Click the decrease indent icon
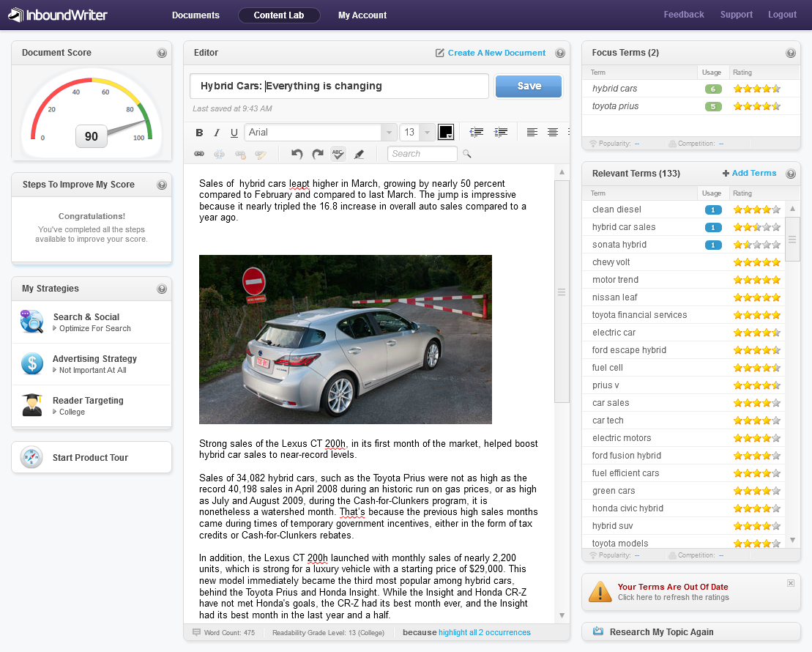The image size is (812, 652). (477, 133)
